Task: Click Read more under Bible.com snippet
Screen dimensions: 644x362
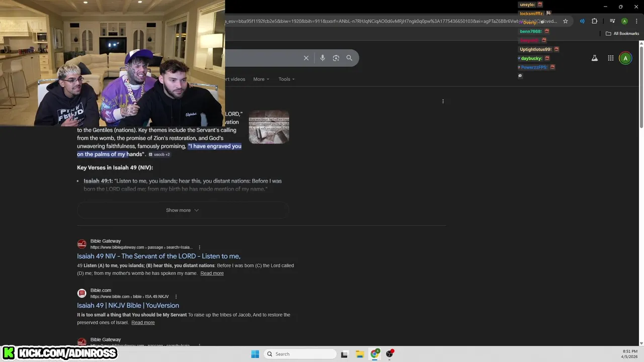Action: (143, 322)
